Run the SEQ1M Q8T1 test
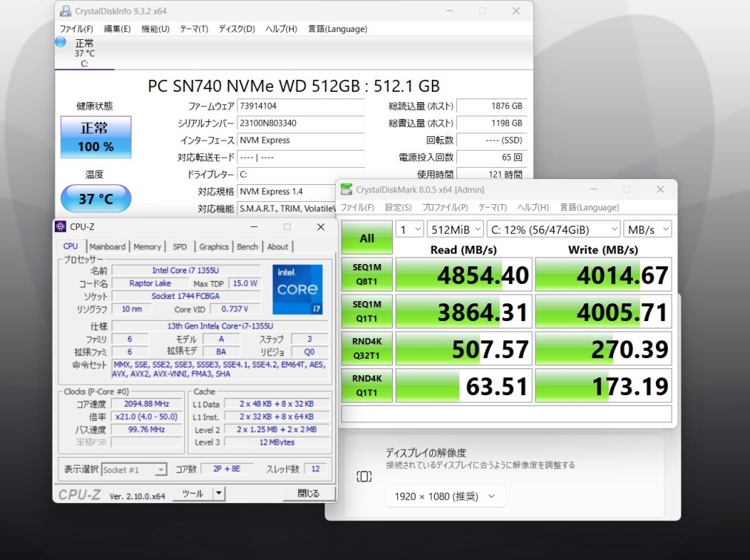Viewport: 750px width, 560px height. [367, 274]
